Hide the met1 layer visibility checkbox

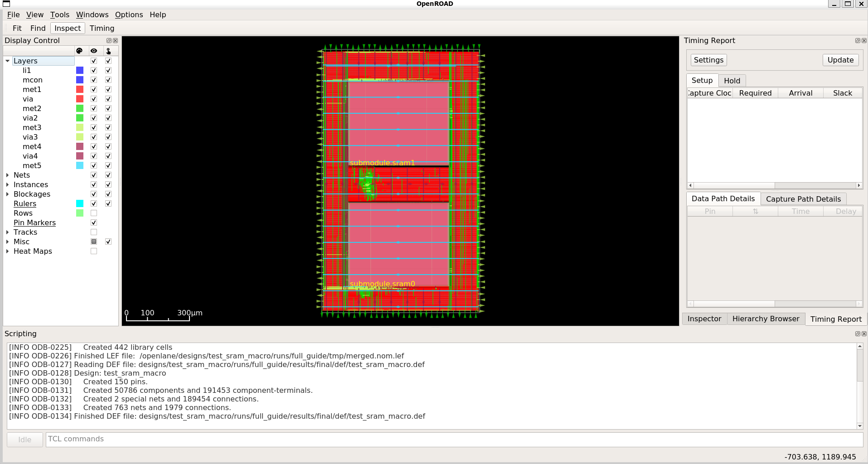[94, 89]
